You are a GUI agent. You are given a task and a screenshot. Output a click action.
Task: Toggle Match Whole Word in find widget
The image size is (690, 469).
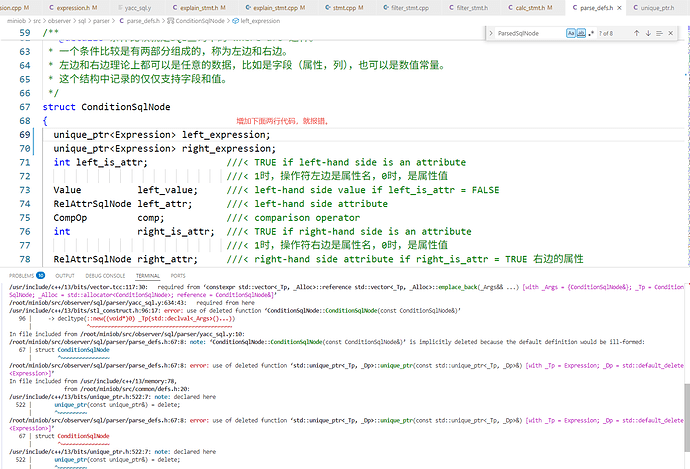point(581,33)
